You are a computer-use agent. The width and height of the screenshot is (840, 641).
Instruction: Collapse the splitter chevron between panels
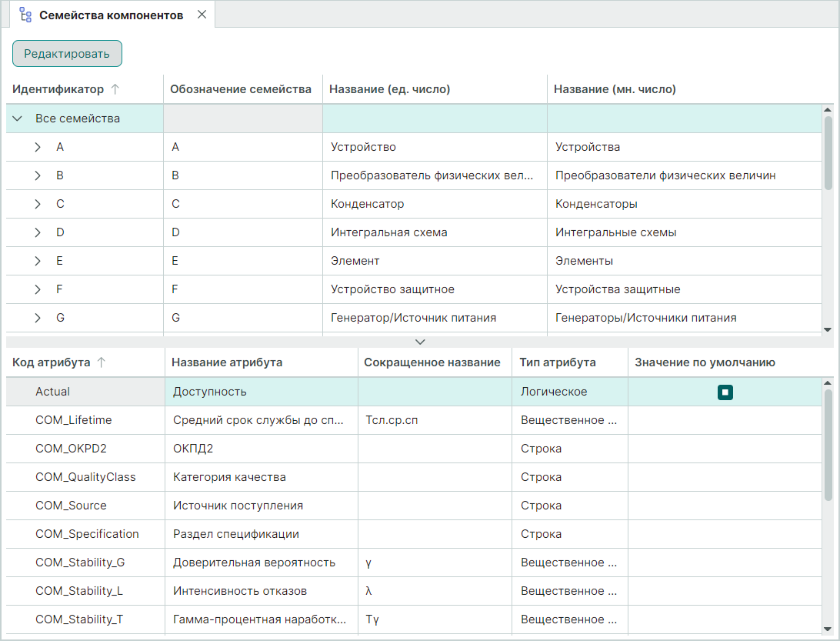(419, 342)
